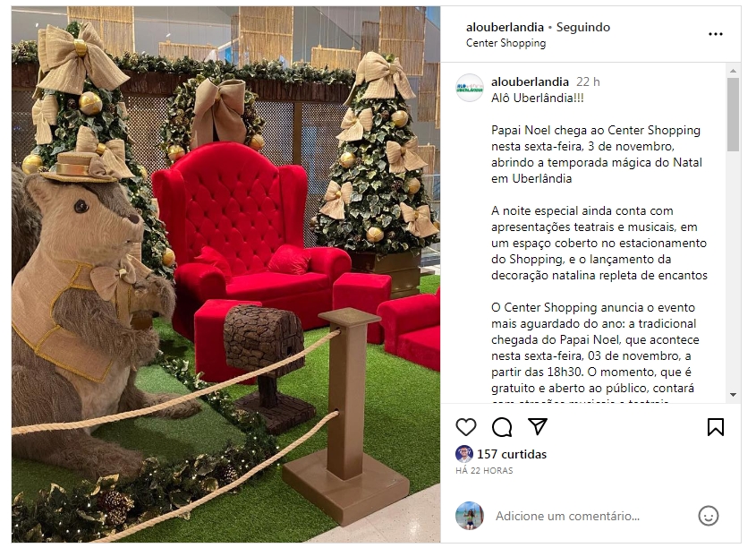Image resolution: width=756 pixels, height=548 pixels.
Task: Click your profile picture near comment box
Action: tap(469, 516)
